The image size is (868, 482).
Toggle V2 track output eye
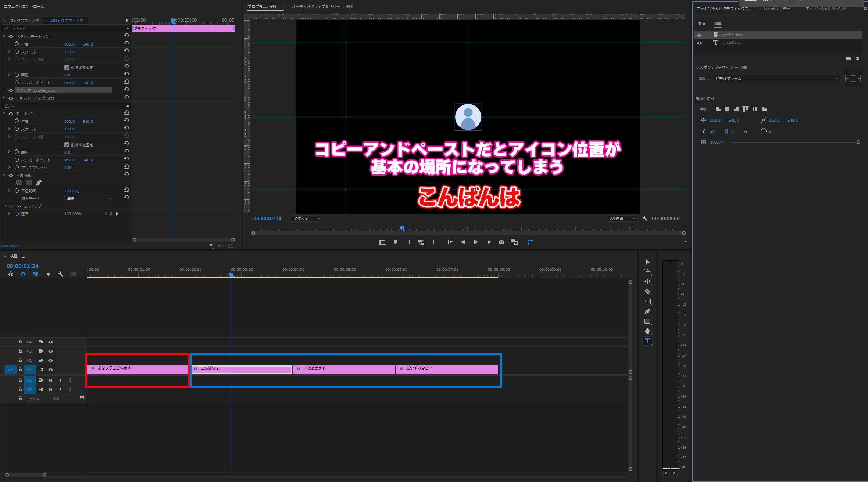pyautogui.click(x=51, y=360)
